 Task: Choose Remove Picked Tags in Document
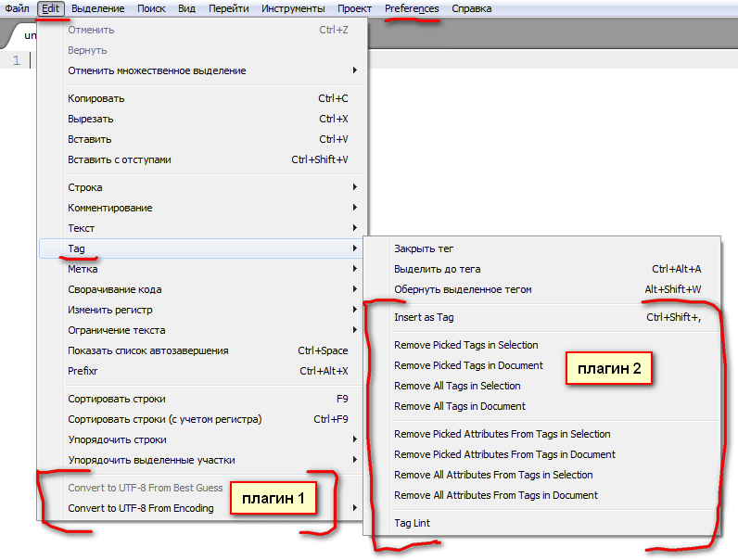pyautogui.click(x=542, y=365)
